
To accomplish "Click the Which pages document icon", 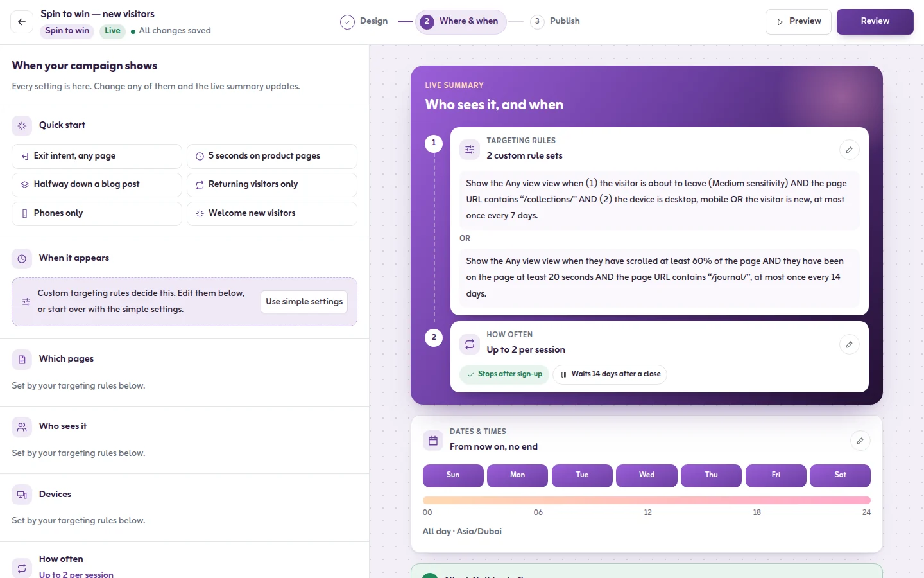I will (x=22, y=359).
